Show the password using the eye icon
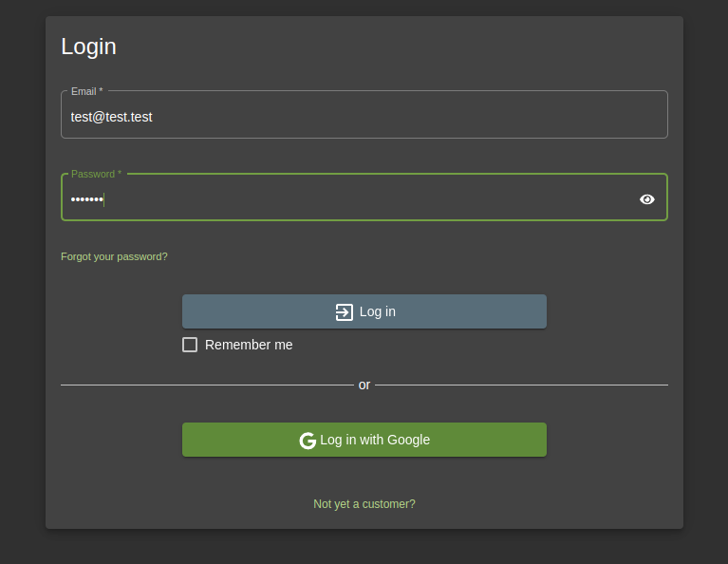Screen dimensions: 728x564 tap(647, 199)
